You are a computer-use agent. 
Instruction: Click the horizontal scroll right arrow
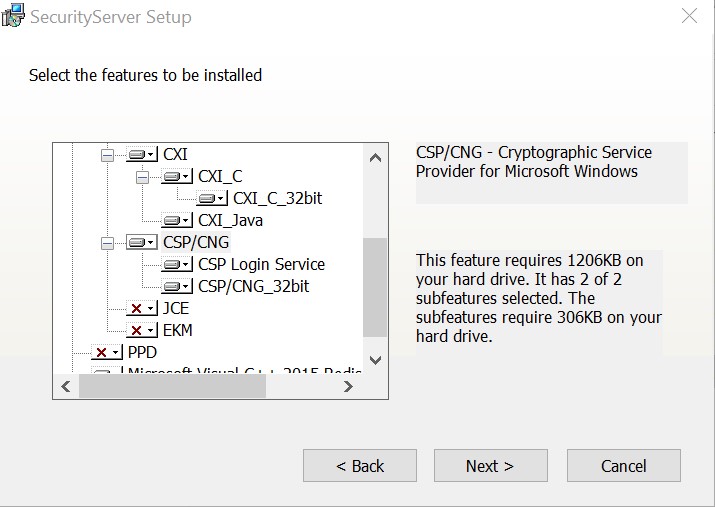[348, 387]
